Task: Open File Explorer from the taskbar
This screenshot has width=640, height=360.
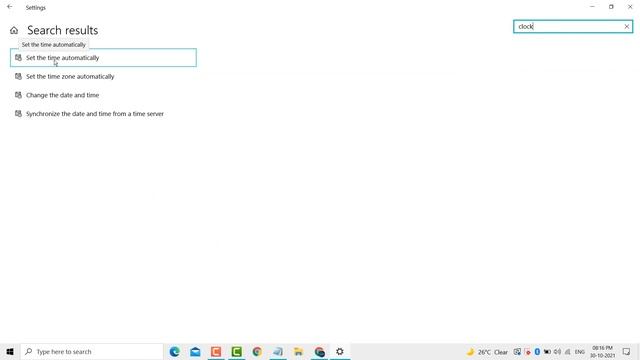Action: click(298, 351)
